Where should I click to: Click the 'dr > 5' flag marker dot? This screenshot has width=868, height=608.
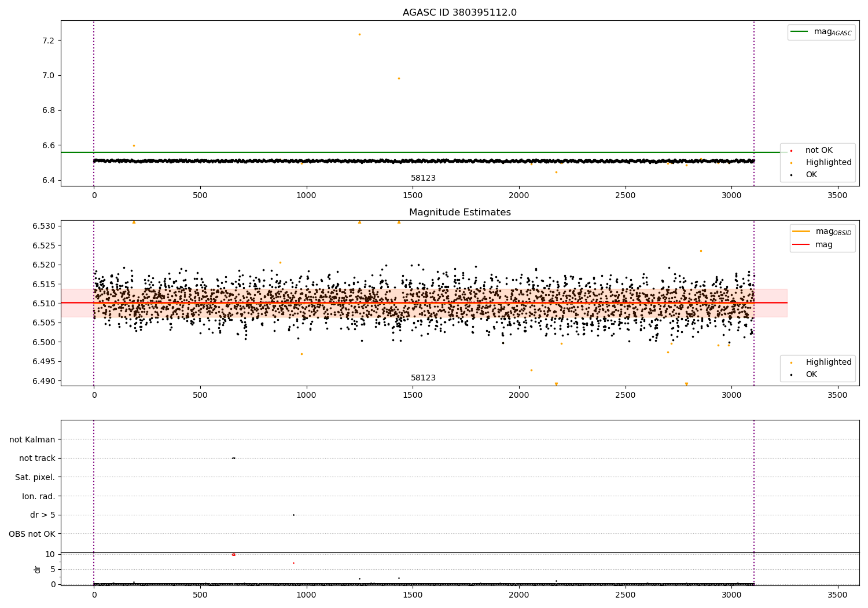point(293,515)
